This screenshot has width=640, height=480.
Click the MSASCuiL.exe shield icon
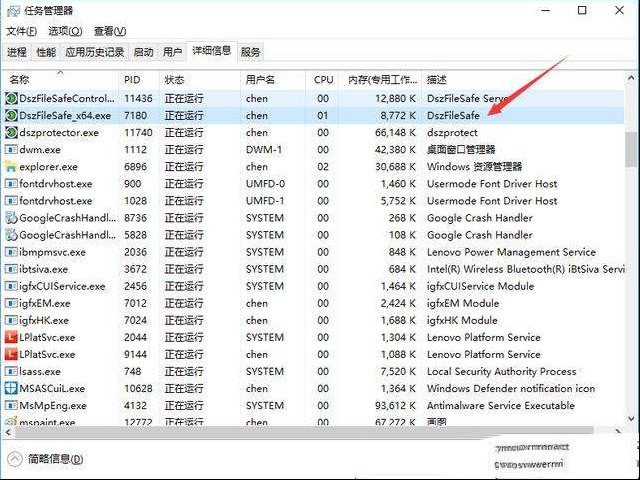click(11, 389)
